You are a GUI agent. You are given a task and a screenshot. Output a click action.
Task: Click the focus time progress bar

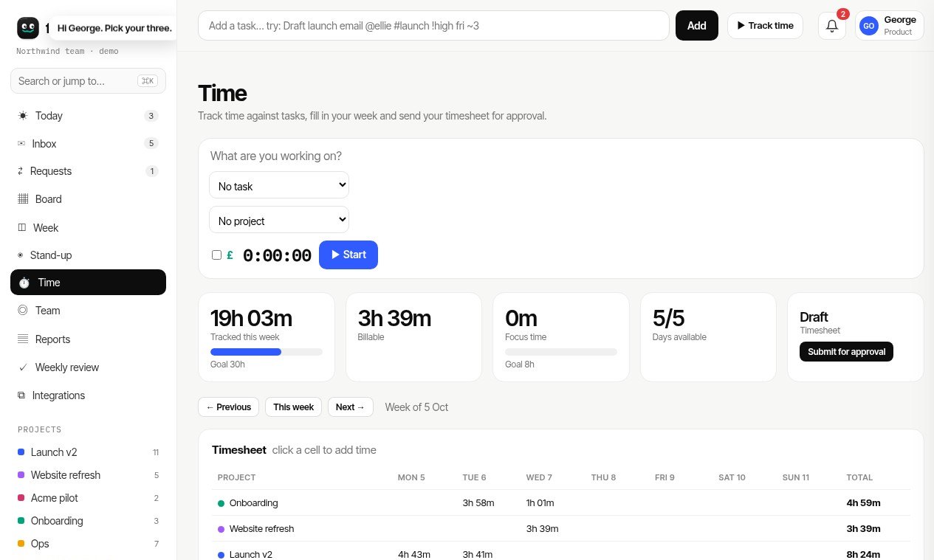coord(561,352)
